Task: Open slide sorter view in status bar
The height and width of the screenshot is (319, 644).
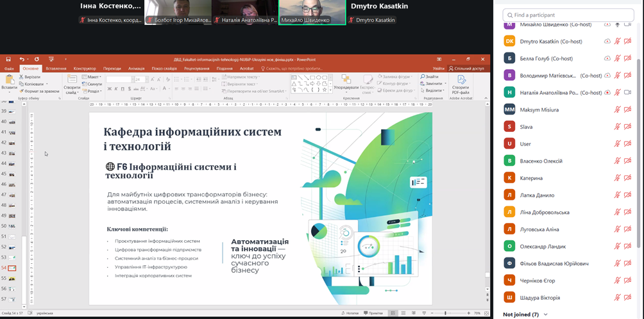Action: [x=403, y=313]
